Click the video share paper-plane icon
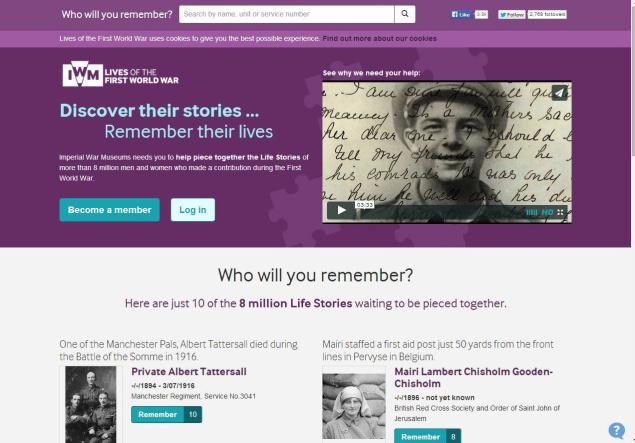 coord(559,93)
